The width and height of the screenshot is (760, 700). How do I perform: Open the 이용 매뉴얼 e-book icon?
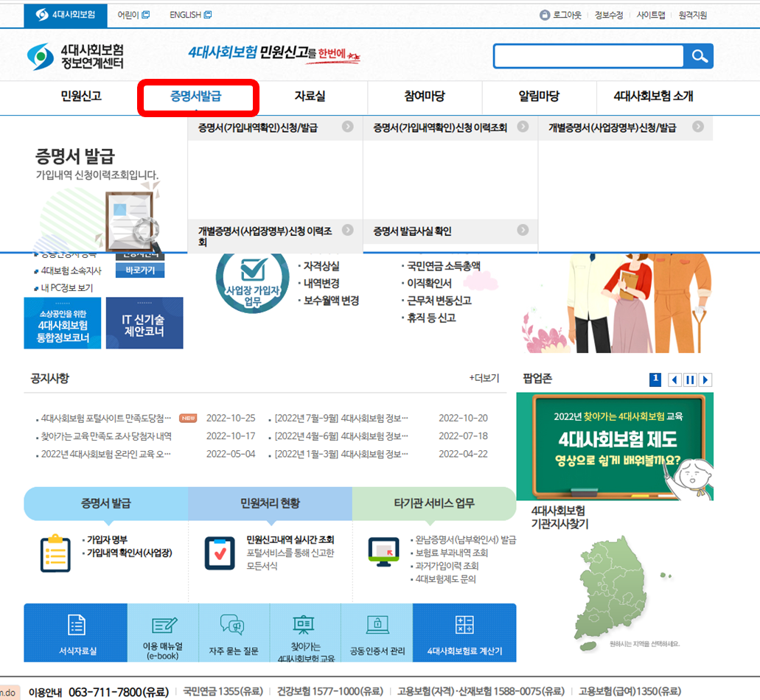(x=162, y=632)
